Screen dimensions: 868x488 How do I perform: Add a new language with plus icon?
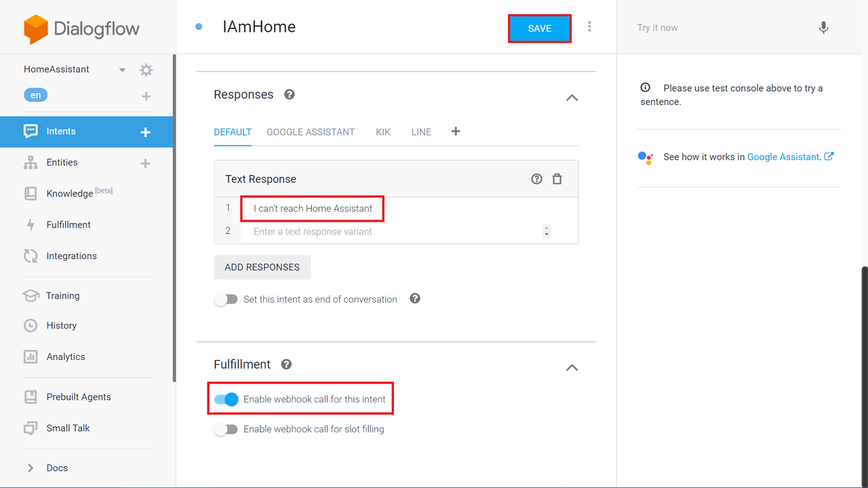(x=146, y=96)
